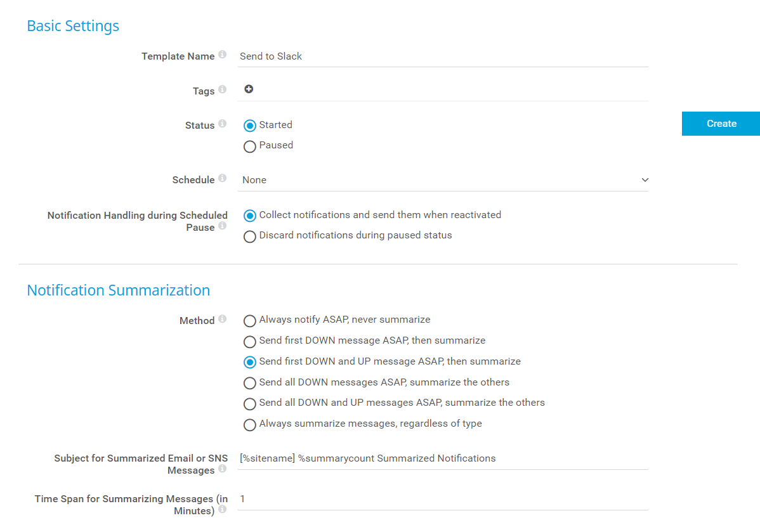Choose Discard notifications during paused status
This screenshot has width=760, height=532.
[250, 236]
